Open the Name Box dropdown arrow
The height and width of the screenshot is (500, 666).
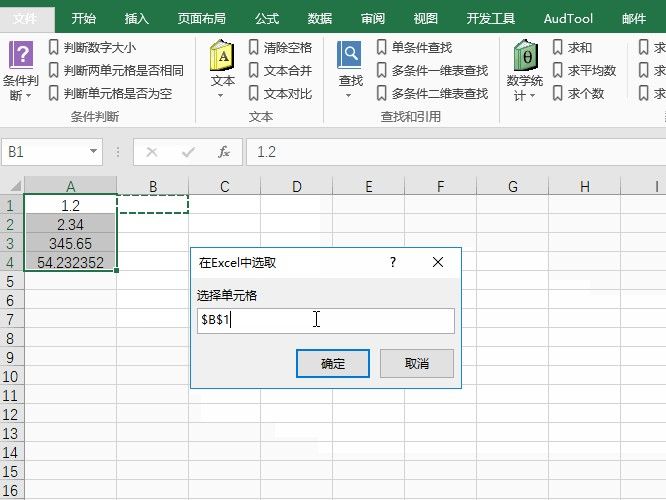pyautogui.click(x=93, y=151)
